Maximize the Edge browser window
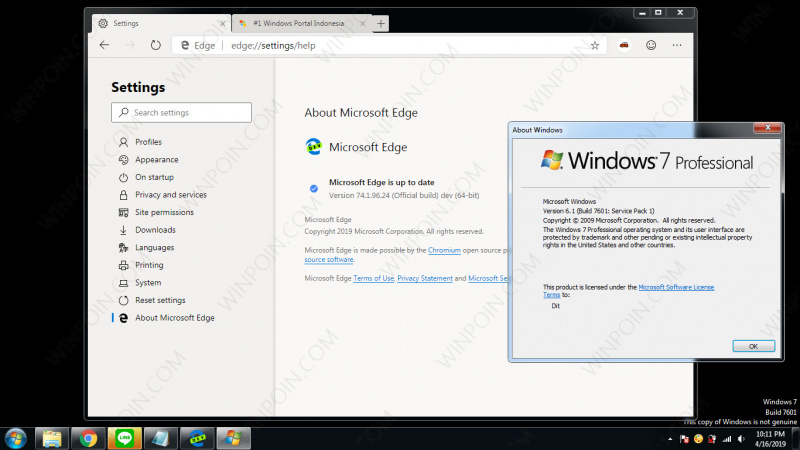The width and height of the screenshot is (800, 450). click(658, 13)
